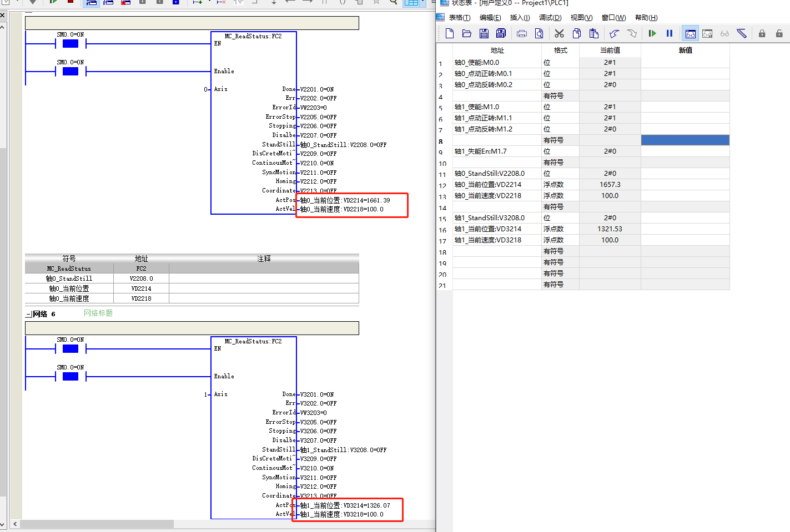
Task: Open a file with the folder icon
Action: click(467, 33)
